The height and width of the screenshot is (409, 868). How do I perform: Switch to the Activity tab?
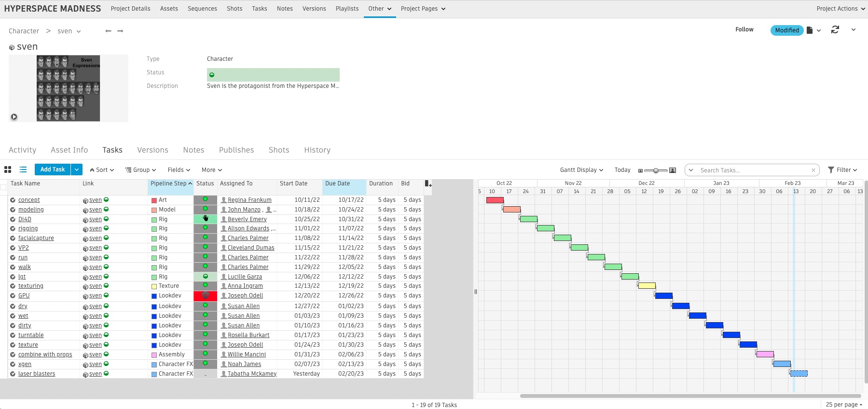[x=22, y=150]
